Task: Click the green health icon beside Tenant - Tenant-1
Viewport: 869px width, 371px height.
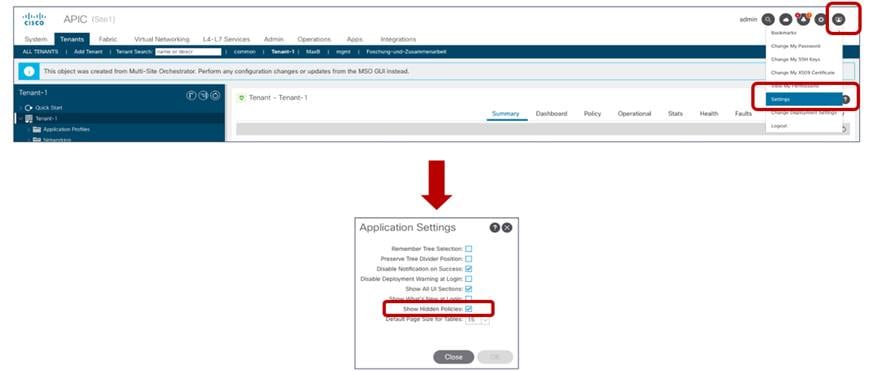Action: tap(241, 98)
